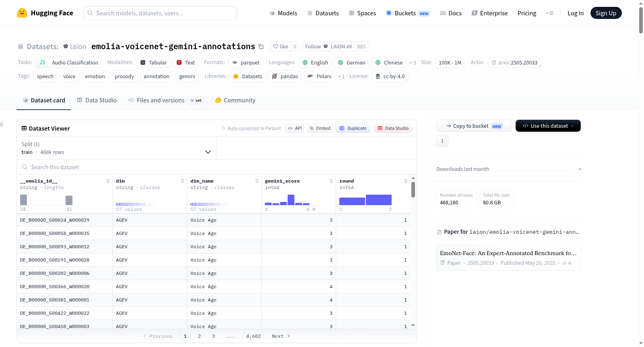Select the Tabular modality tag

point(153,62)
